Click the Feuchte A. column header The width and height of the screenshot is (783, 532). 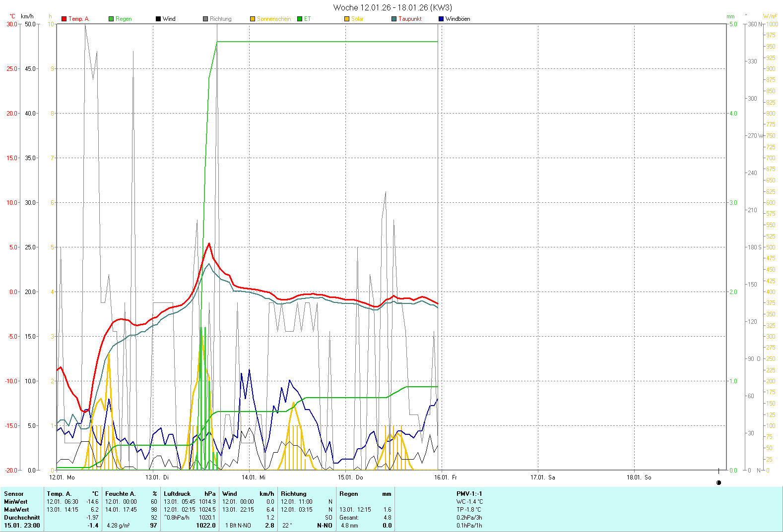[120, 494]
